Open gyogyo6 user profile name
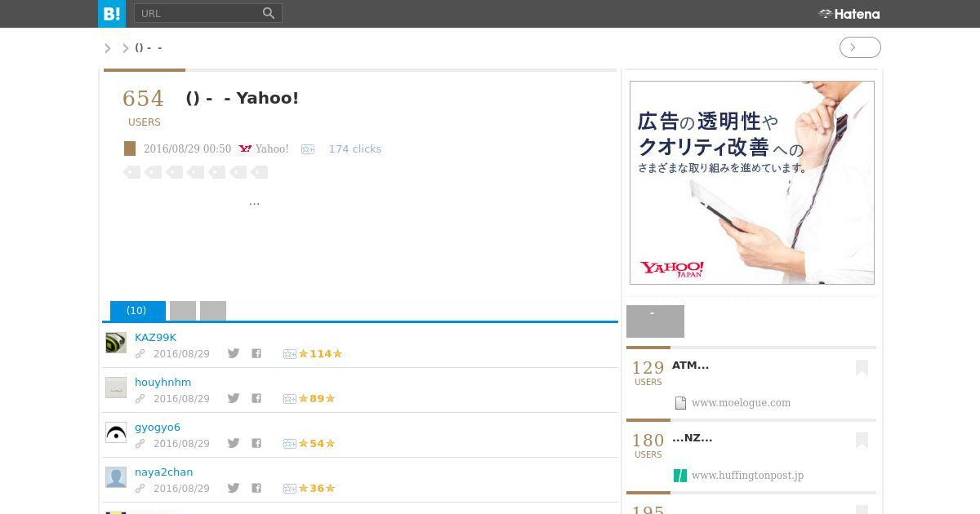The image size is (980, 514). pos(158,427)
